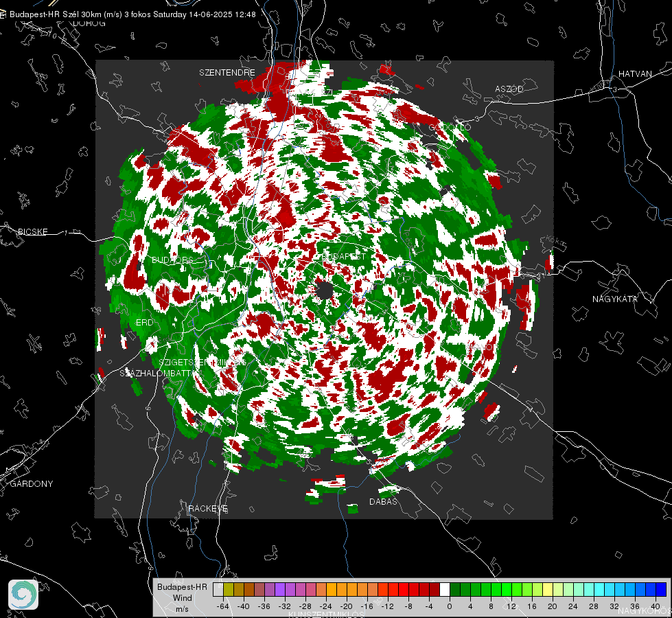
Task: Click the ASZOD town label
Action: tap(509, 89)
